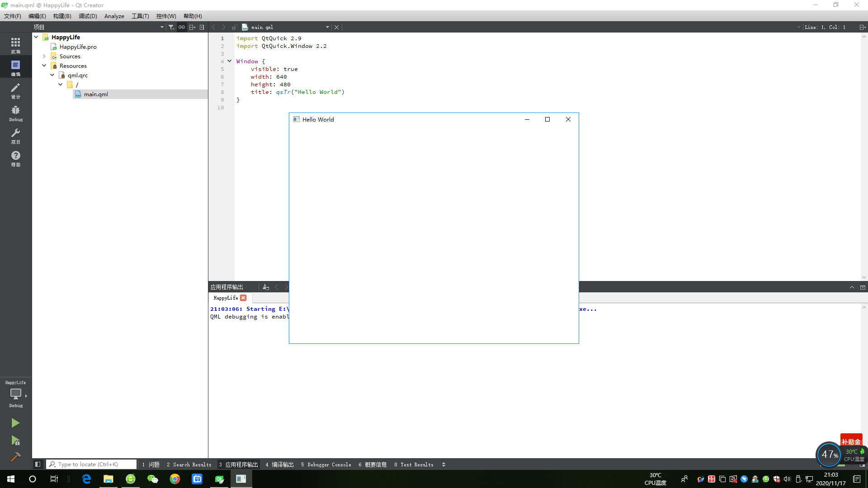
Task: Toggle the left sidebar visibility
Action: (38, 464)
